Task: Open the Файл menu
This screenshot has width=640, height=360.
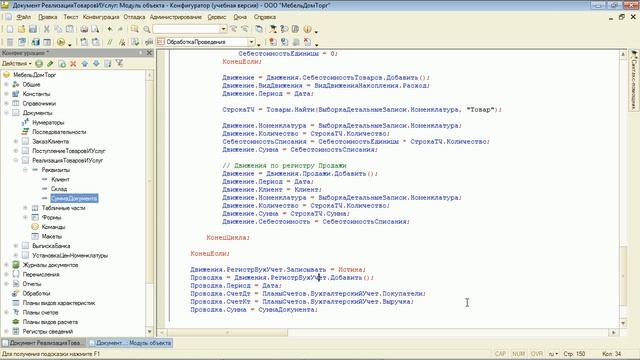Action: coord(24,17)
